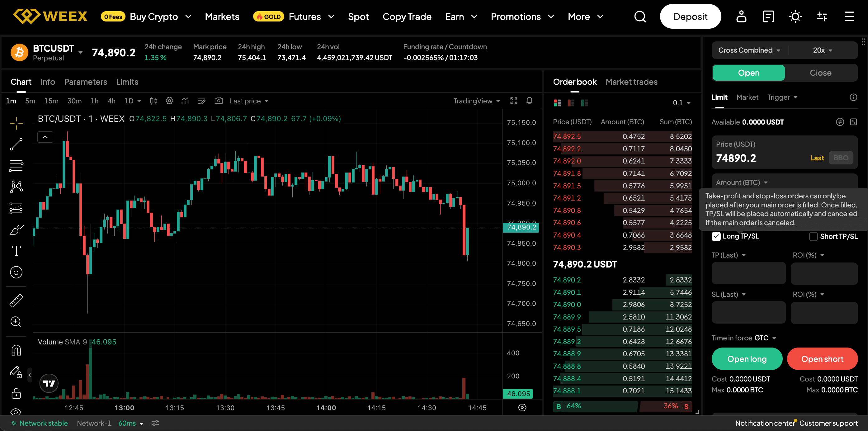868x431 pixels.
Task: Set a price alert with bell icon
Action: (x=529, y=101)
